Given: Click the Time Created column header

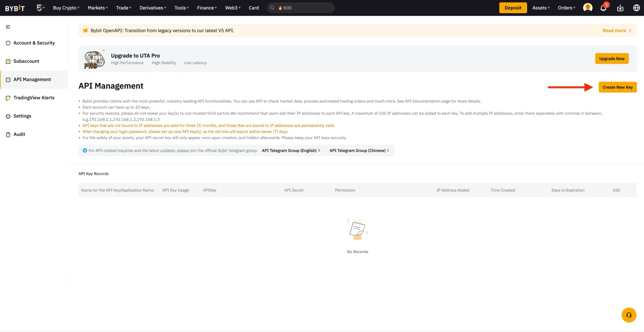Looking at the screenshot, I should [503, 190].
